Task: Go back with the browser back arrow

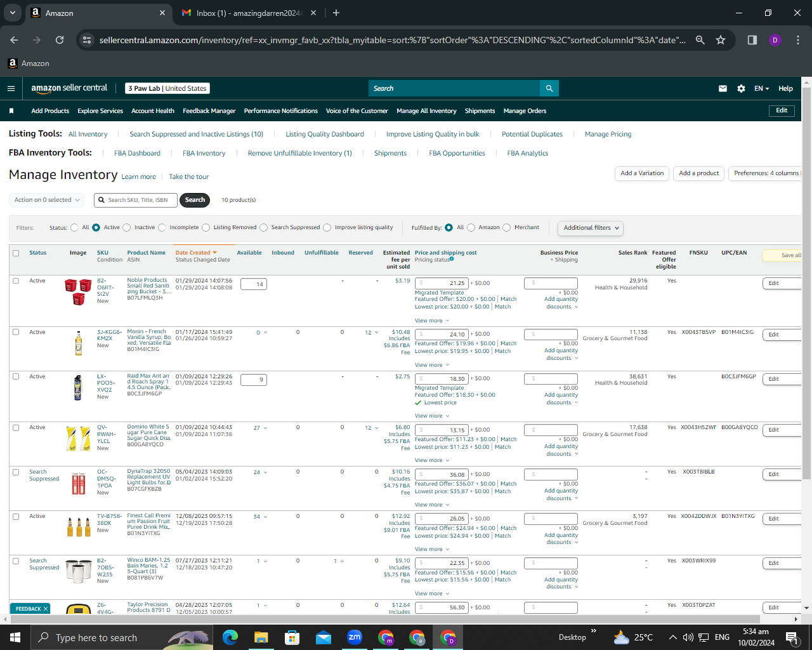Action: coord(14,40)
